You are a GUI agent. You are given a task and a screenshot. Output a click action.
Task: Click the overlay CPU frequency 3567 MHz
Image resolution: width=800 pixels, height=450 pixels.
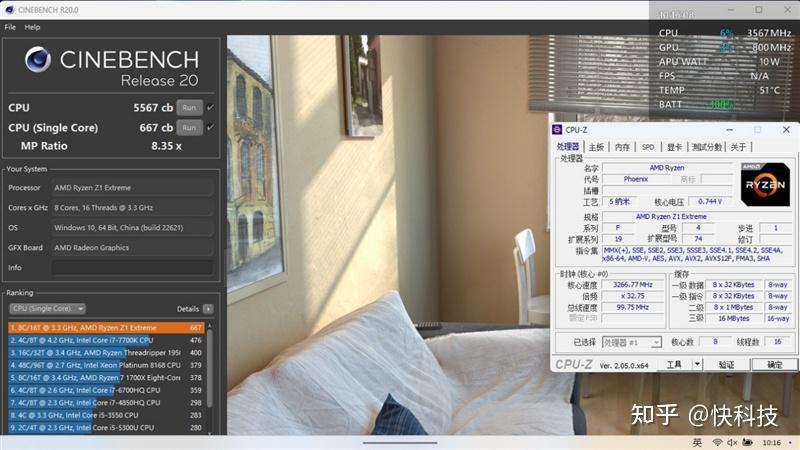769,33
